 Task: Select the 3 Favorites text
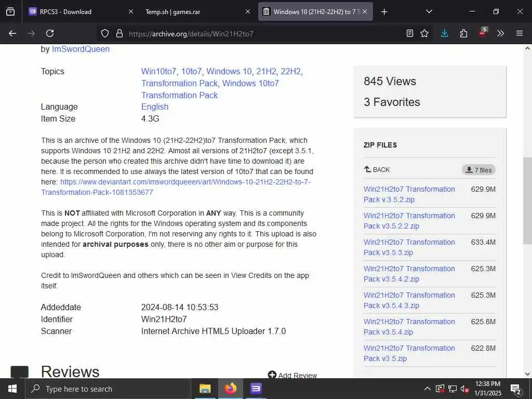pos(392,102)
